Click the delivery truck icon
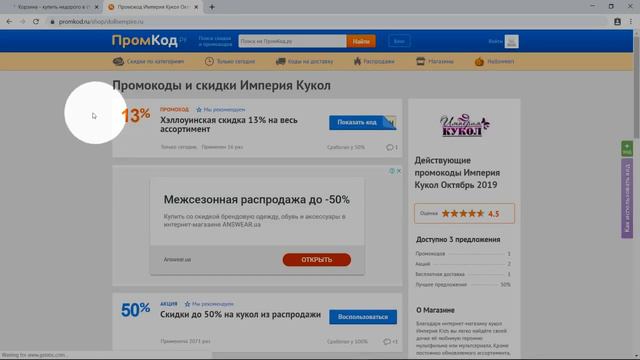 click(280, 61)
